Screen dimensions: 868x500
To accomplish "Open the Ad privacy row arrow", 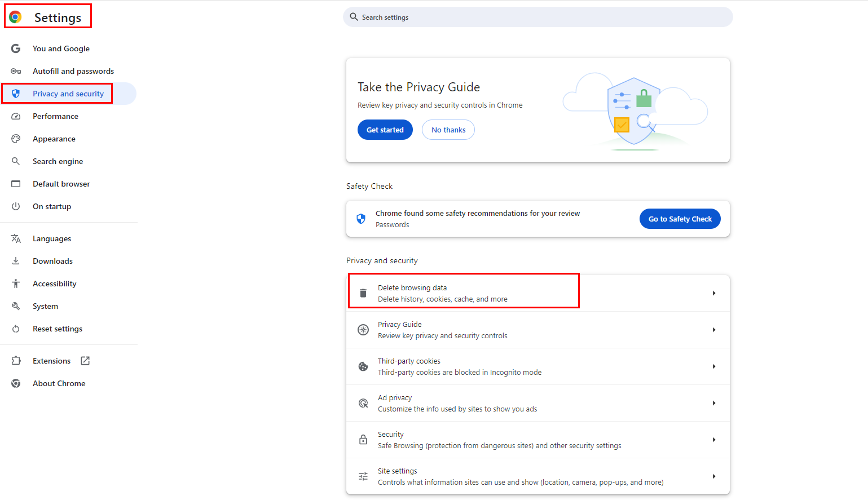I will click(x=713, y=403).
